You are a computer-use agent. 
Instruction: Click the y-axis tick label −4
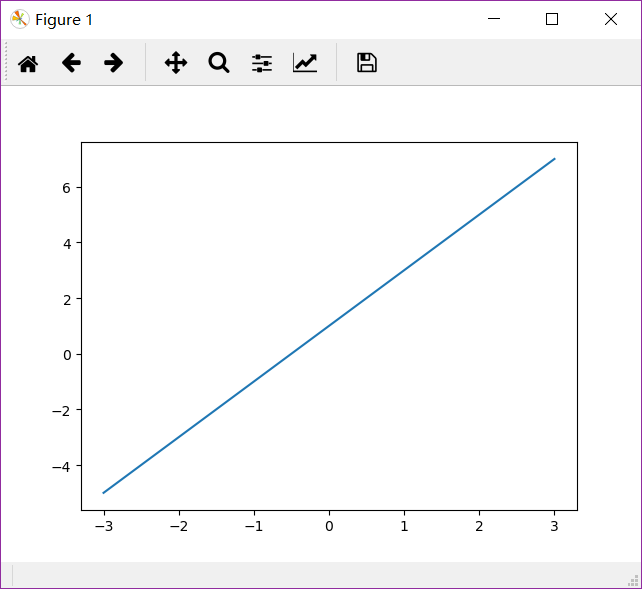click(61, 467)
